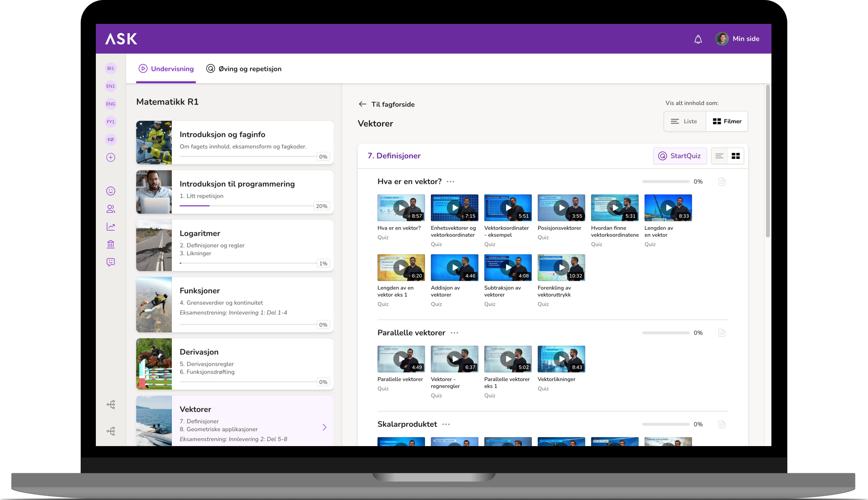Switch Definisjoner section to list view
Viewport: 868px width, 500px height.
point(719,156)
